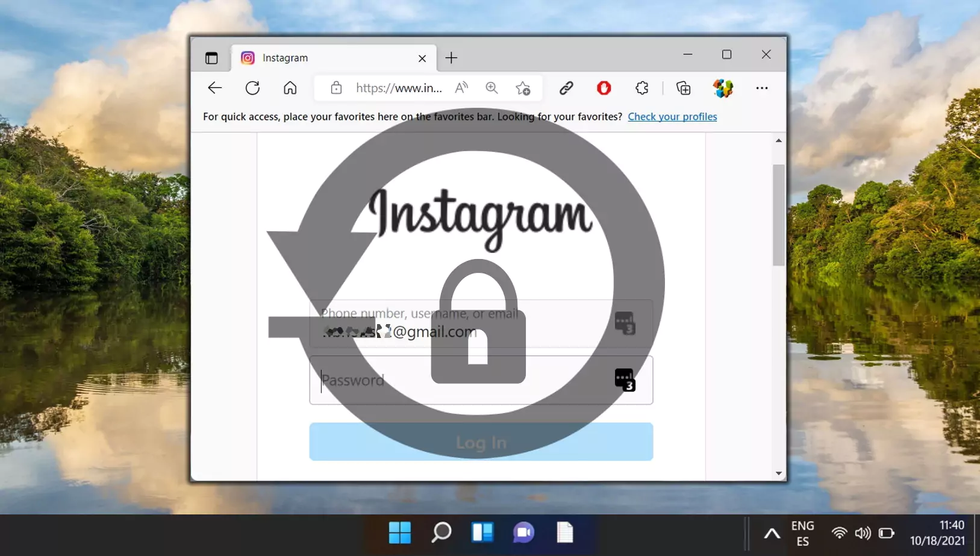Open the Settings and more menu
Viewport: 980px width, 556px height.
[x=761, y=88]
